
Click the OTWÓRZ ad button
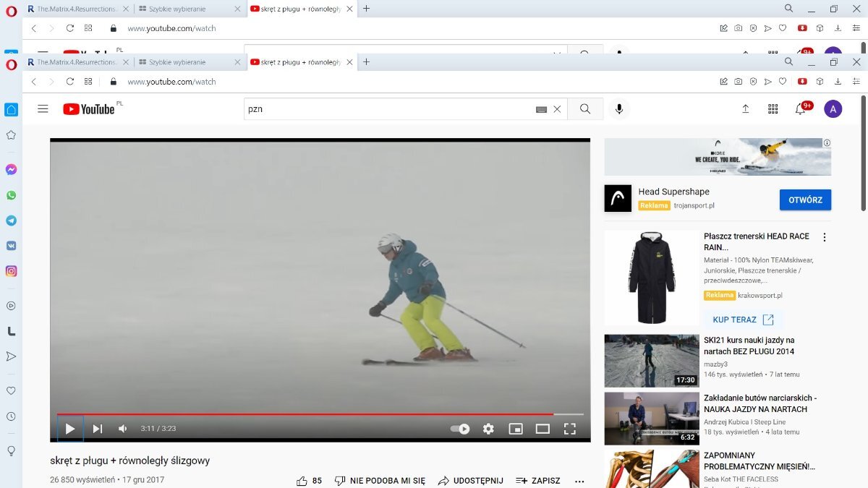coord(805,200)
